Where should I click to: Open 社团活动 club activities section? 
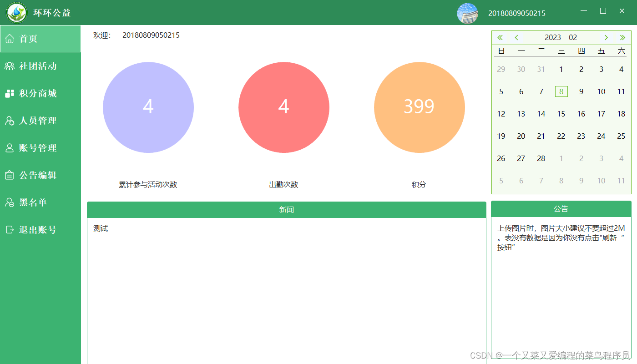[38, 66]
